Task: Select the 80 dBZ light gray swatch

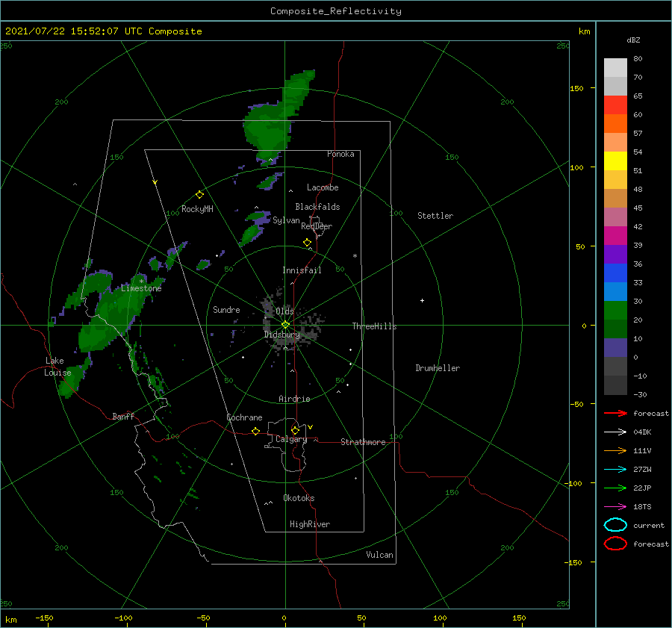Action: (615, 68)
